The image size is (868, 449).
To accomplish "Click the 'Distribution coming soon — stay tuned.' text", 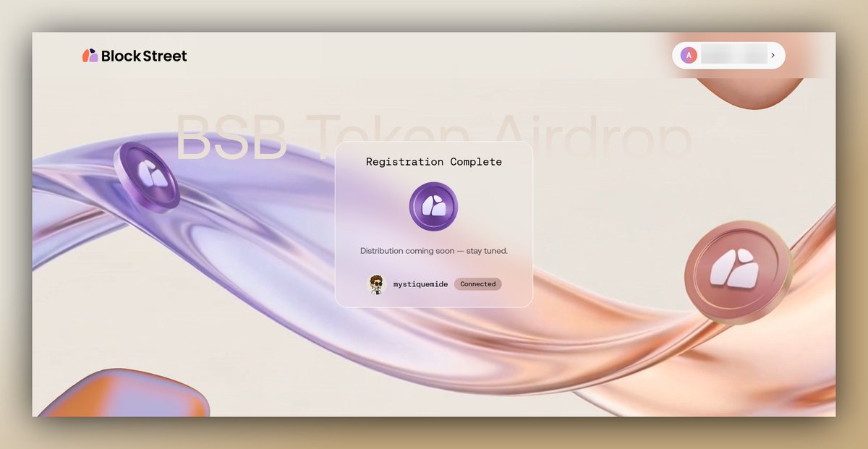I will coord(434,251).
